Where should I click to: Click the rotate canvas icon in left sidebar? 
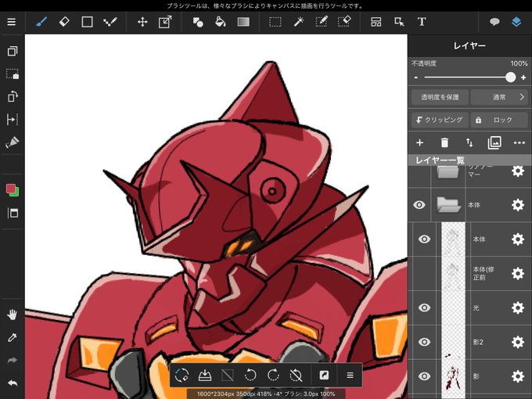[x=13, y=97]
